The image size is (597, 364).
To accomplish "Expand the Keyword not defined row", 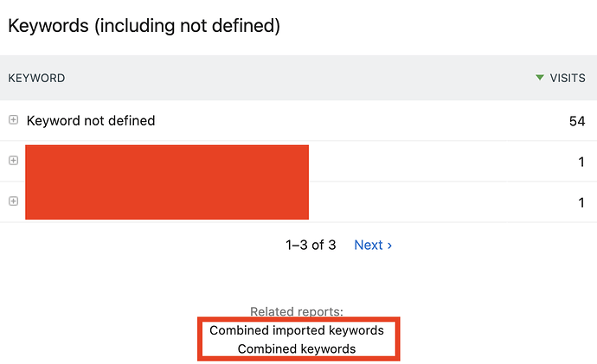I will [13, 120].
